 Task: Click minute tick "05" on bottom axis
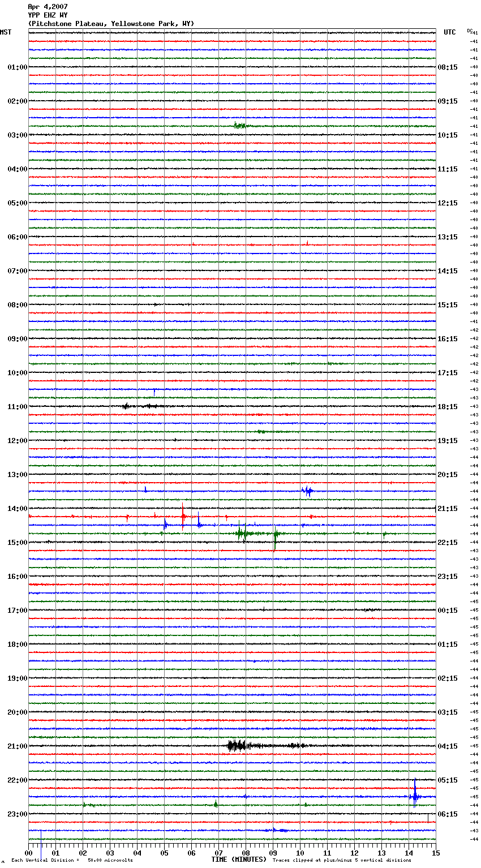tap(165, 853)
